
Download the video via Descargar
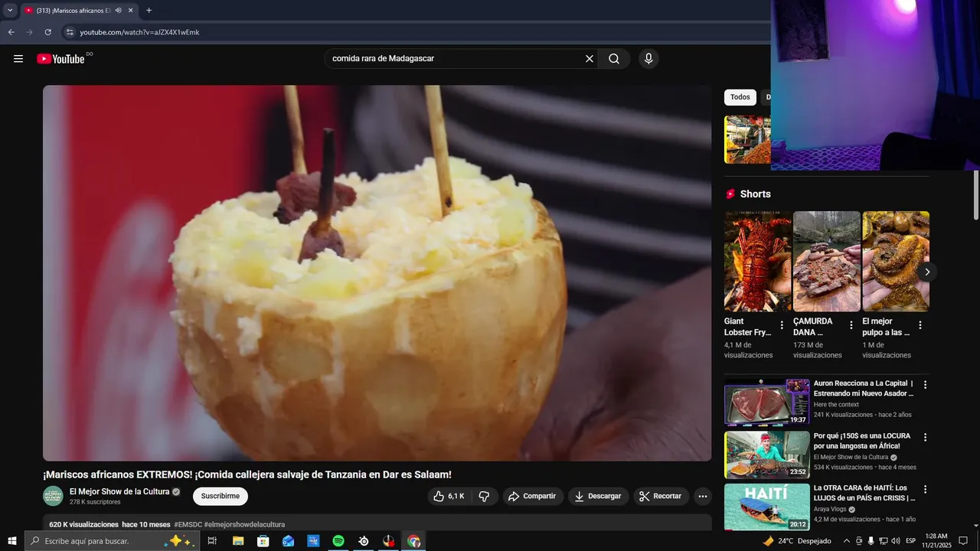tap(599, 496)
